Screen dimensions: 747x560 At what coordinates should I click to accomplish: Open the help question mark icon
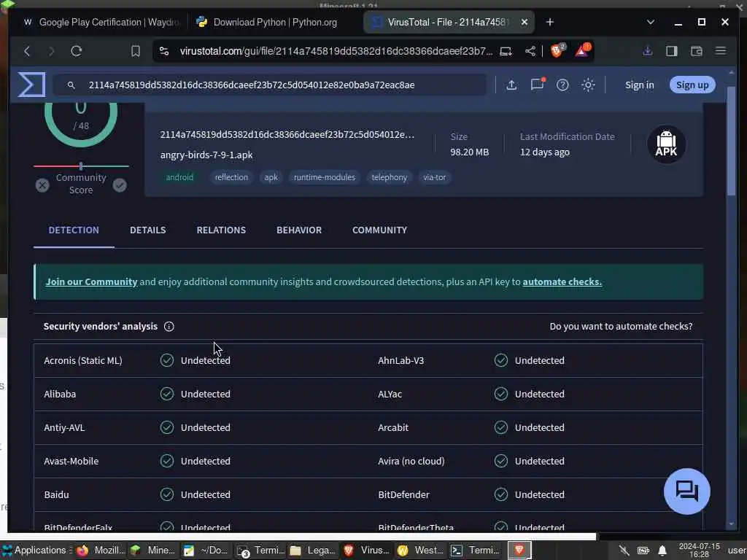(562, 85)
